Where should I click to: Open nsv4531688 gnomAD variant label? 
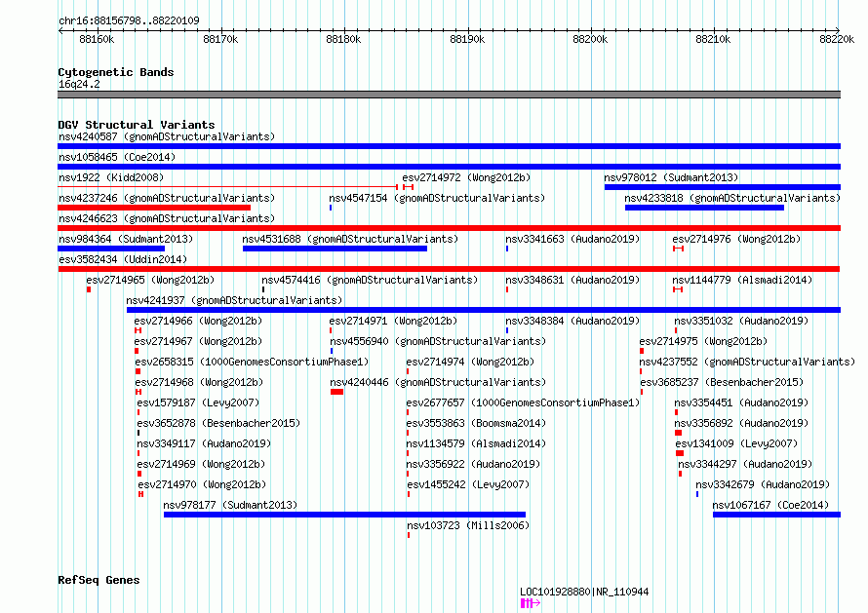(x=350, y=239)
